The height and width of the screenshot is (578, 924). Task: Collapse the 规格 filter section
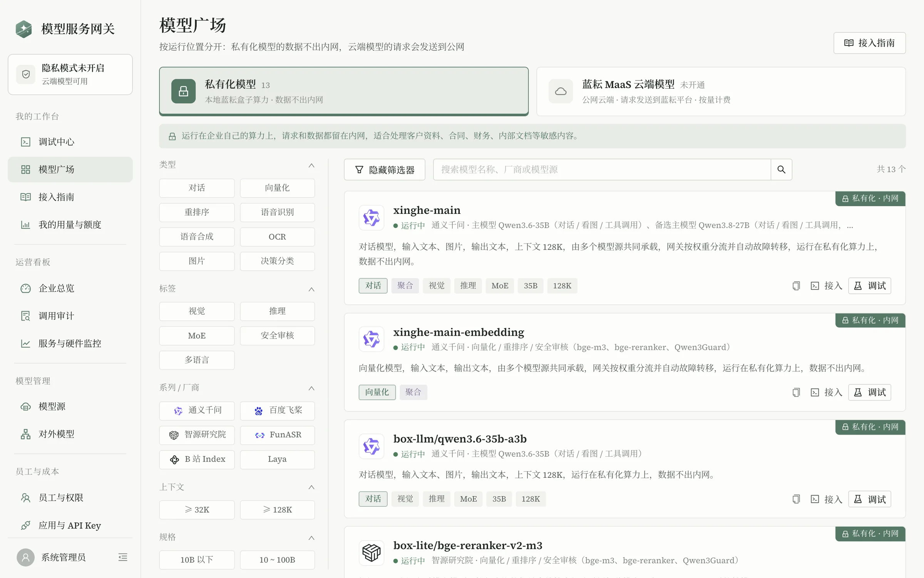(311, 538)
